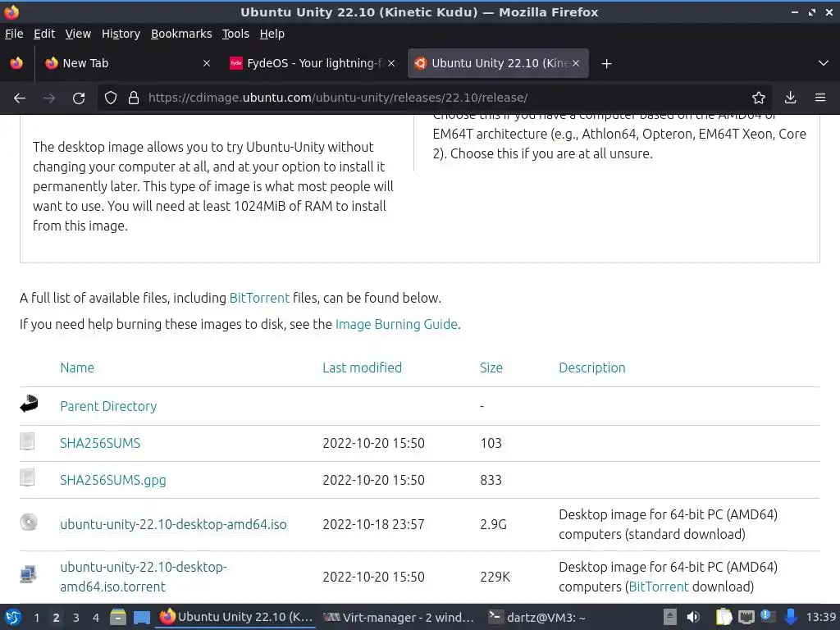Click BitTorrent link in torrent description
The width and height of the screenshot is (840, 630).
(659, 587)
